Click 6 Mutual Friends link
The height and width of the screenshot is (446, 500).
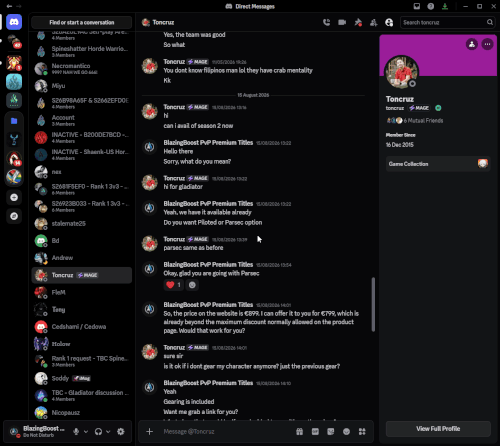click(x=423, y=120)
